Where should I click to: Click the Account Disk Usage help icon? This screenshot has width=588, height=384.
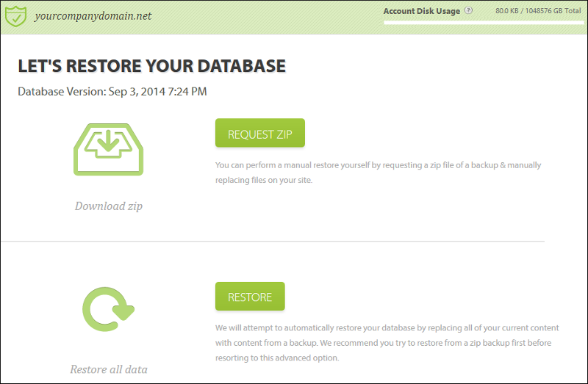(469, 11)
